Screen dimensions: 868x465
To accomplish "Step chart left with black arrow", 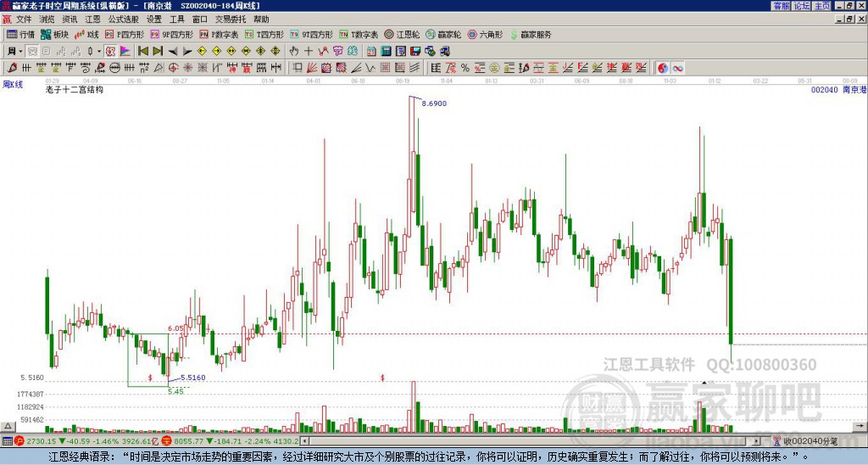I will (x=173, y=52).
